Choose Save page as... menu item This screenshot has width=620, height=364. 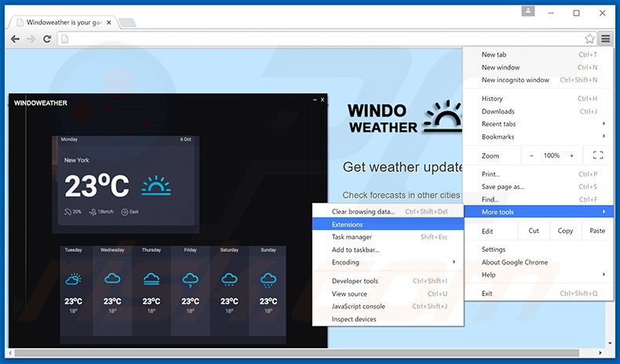538,187
